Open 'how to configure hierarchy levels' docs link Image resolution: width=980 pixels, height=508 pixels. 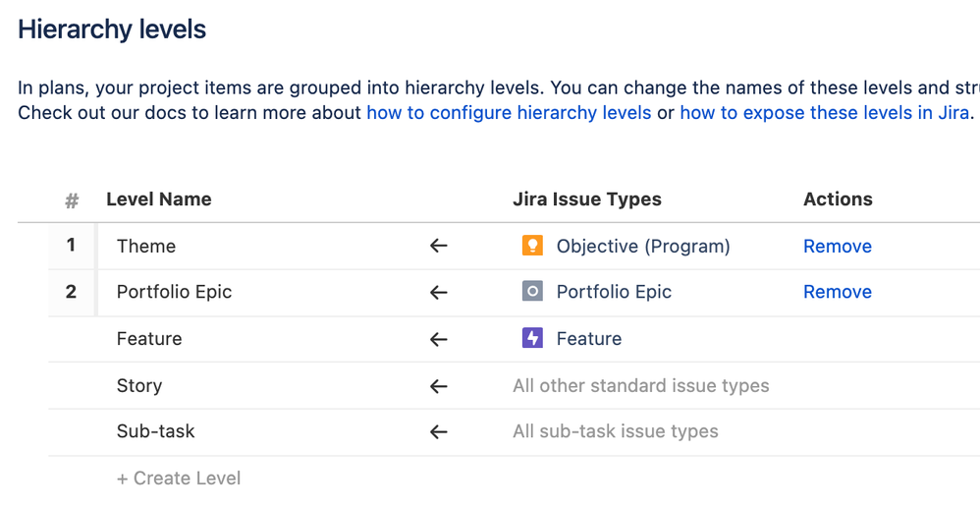click(509, 113)
